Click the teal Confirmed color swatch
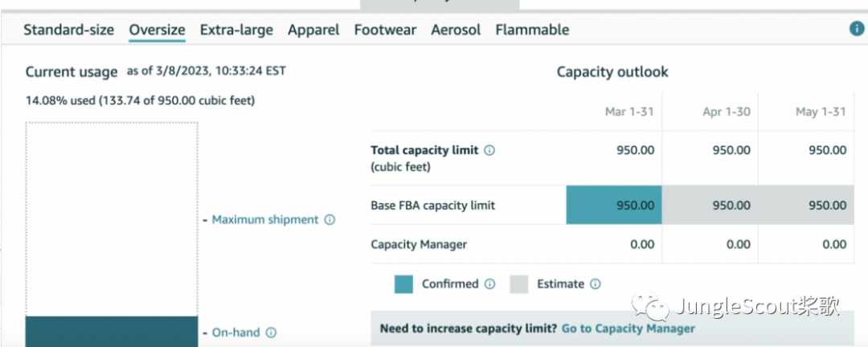This screenshot has height=347, width=868. [x=403, y=284]
